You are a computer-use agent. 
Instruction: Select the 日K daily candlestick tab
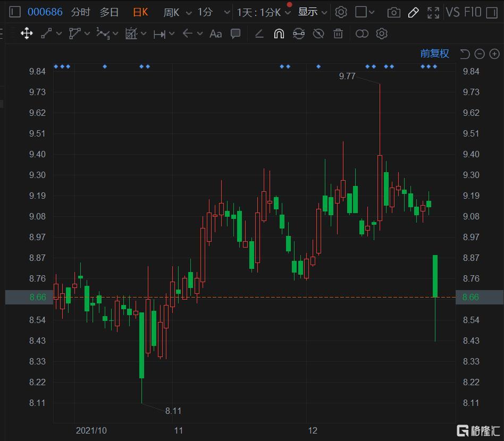pyautogui.click(x=140, y=12)
